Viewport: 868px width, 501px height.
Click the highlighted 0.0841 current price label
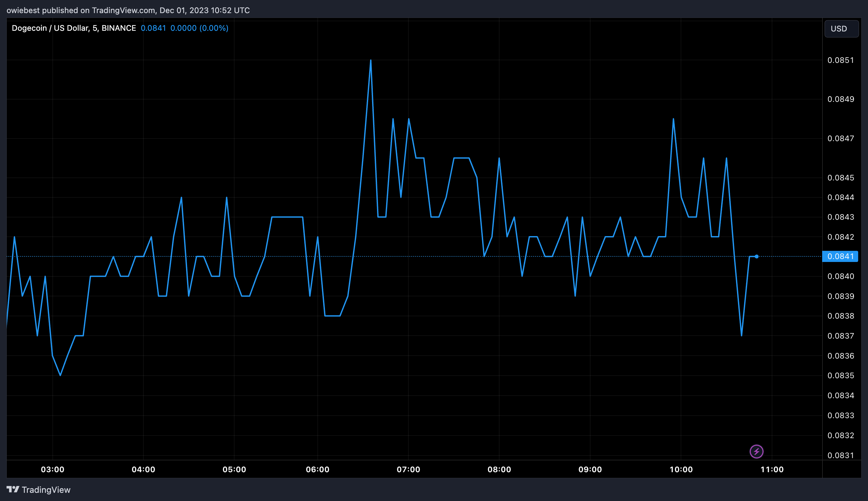pos(840,256)
